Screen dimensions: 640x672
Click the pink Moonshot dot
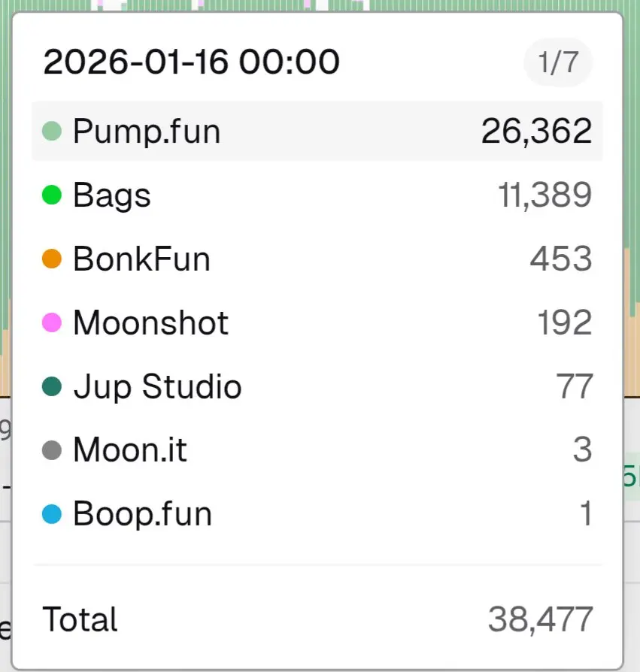pyautogui.click(x=52, y=324)
